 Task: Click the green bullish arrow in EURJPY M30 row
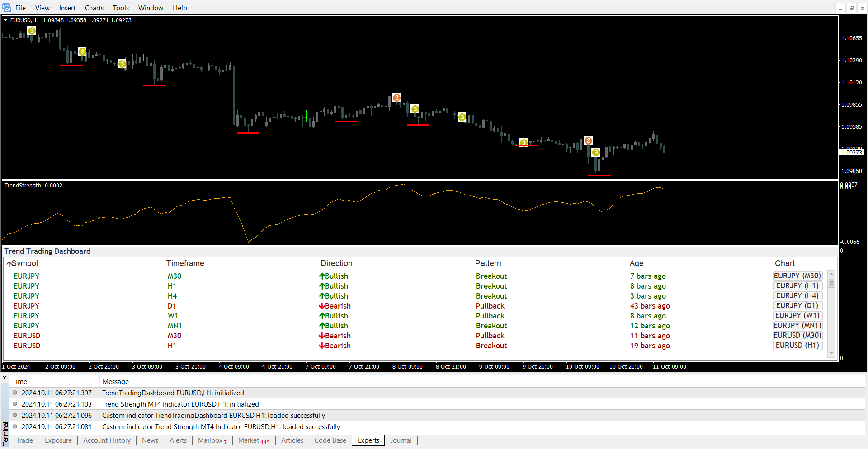tap(322, 276)
